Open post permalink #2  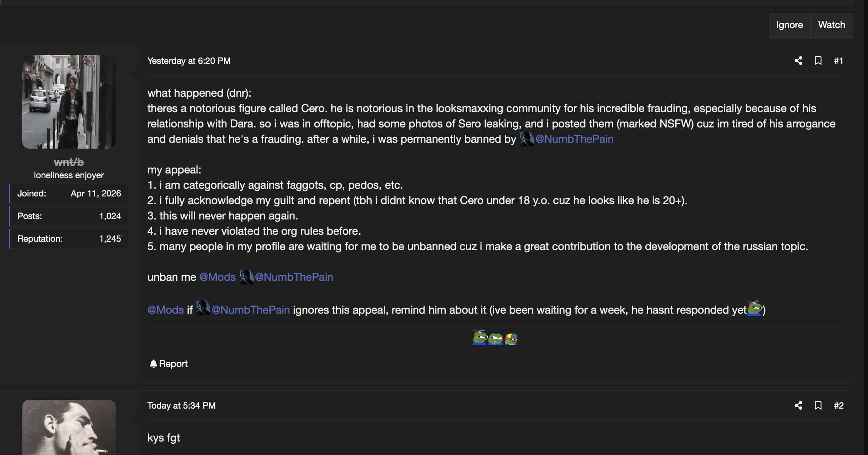tap(838, 405)
